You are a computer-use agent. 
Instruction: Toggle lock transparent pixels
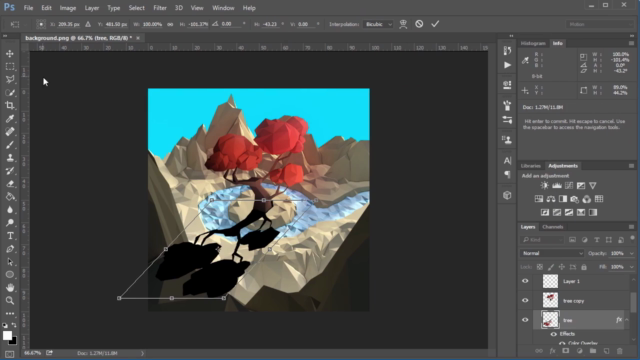click(540, 267)
